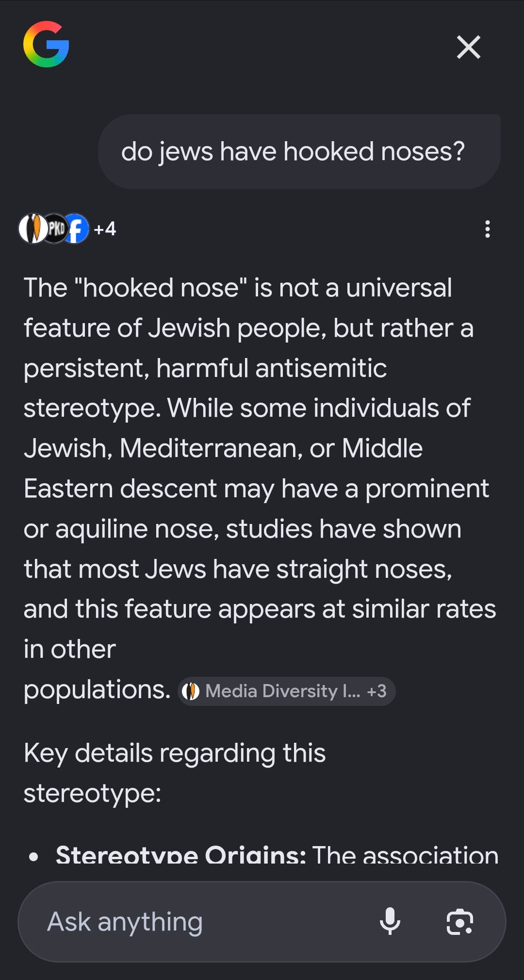Open Google Lens camera search
Viewport: 524px width, 980px height.
[x=459, y=921]
